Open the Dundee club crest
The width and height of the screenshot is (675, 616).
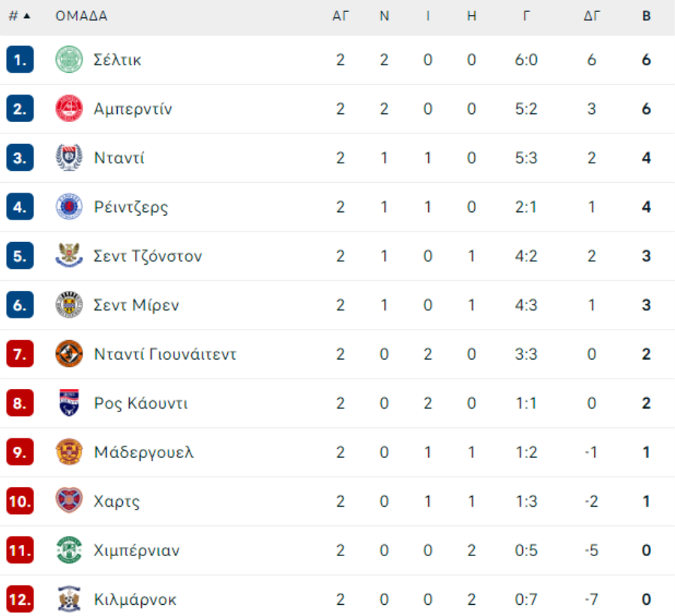click(69, 157)
